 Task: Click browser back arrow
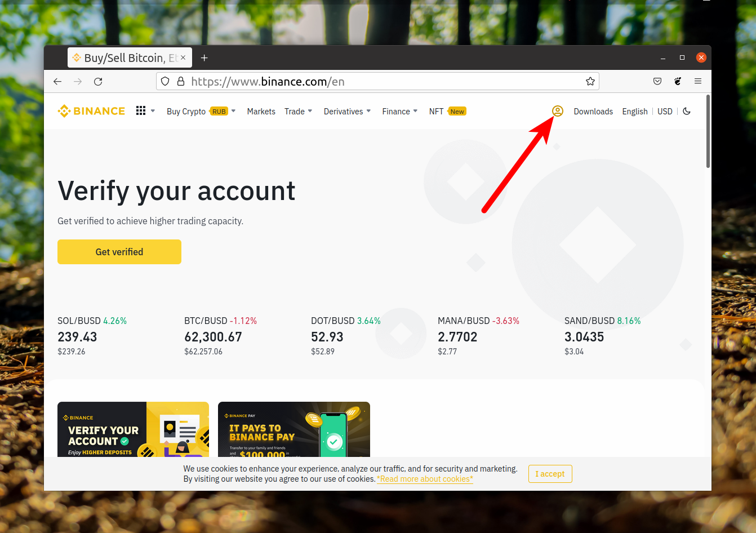[x=57, y=81]
